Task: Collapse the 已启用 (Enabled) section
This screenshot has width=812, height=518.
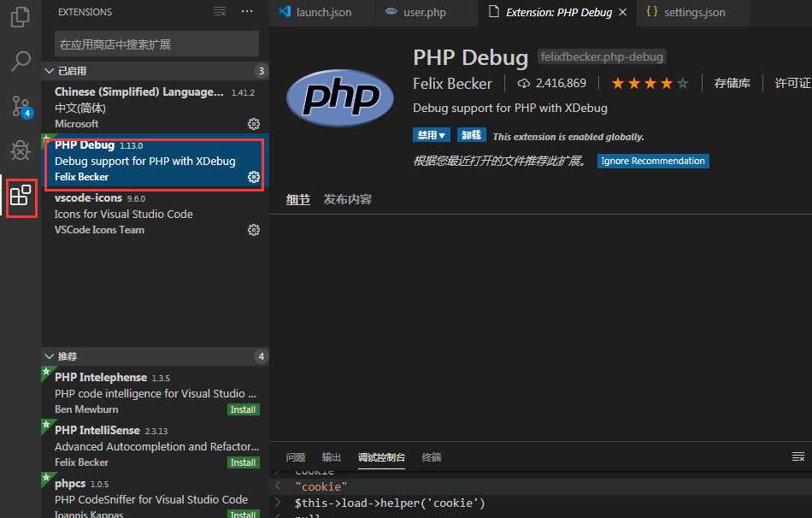Action: (156, 71)
